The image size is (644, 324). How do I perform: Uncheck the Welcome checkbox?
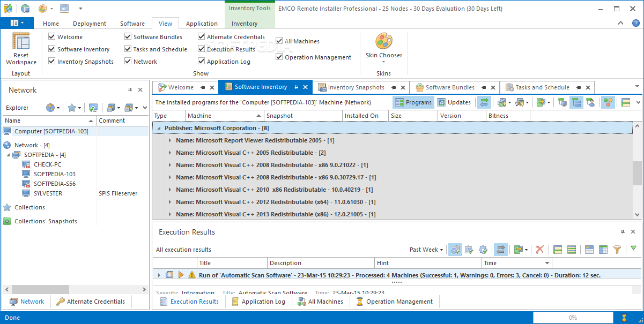pos(51,37)
